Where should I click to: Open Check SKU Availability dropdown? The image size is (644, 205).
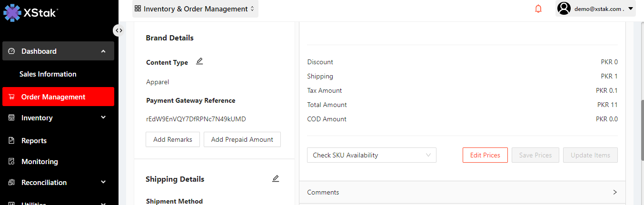point(371,155)
